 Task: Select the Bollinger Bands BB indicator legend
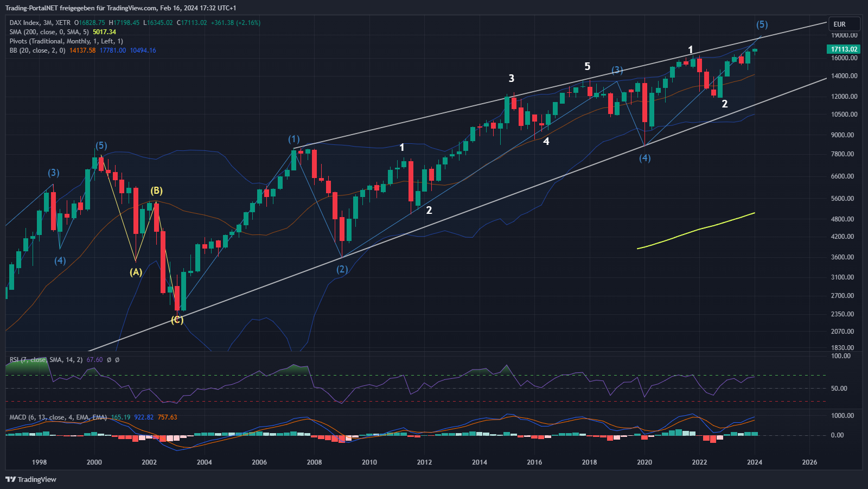37,50
